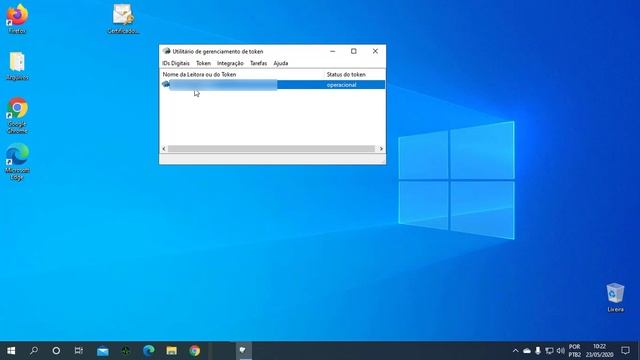
Task: Open the clock and date showing 10:22
Action: coord(600,351)
